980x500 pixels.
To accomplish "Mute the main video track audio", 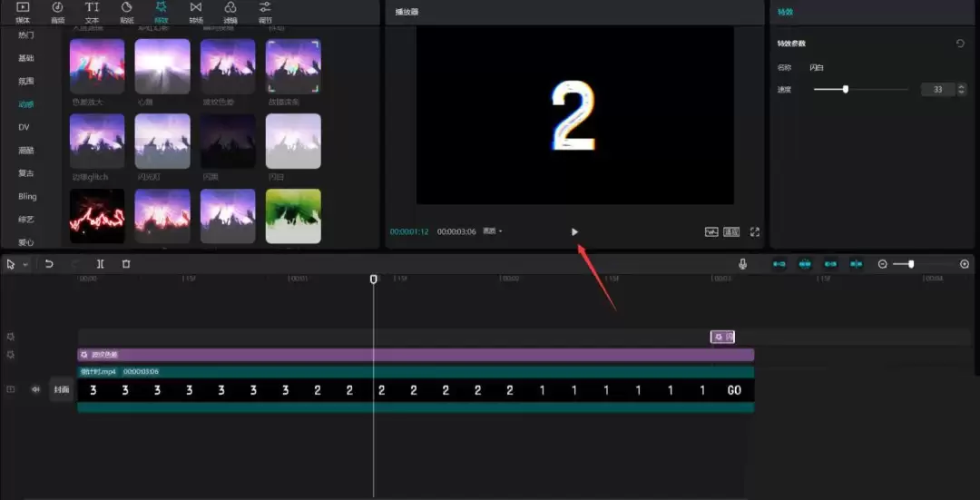I will point(36,389).
